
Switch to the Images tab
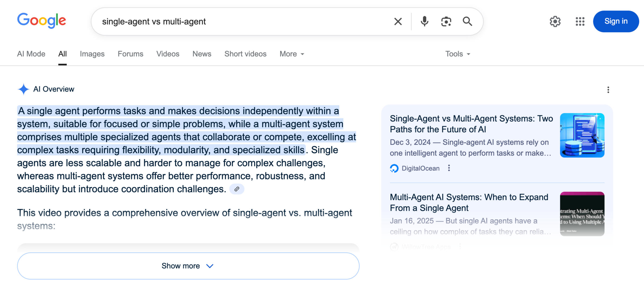click(x=92, y=54)
